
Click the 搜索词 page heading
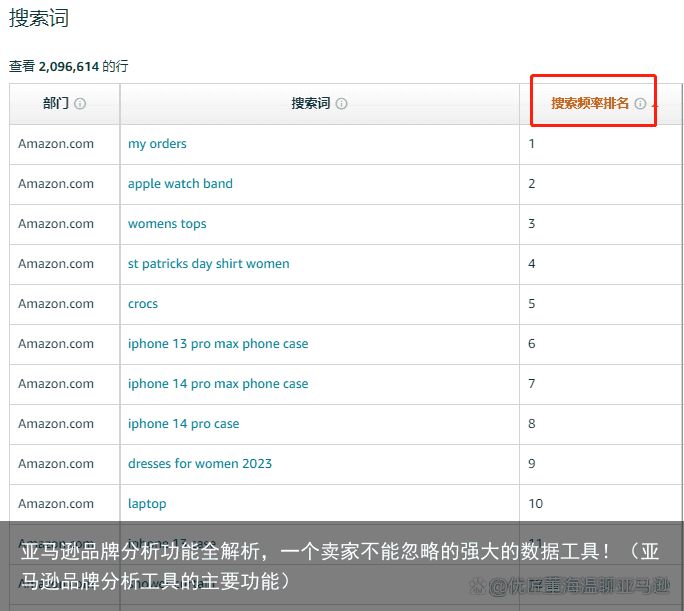point(39,18)
